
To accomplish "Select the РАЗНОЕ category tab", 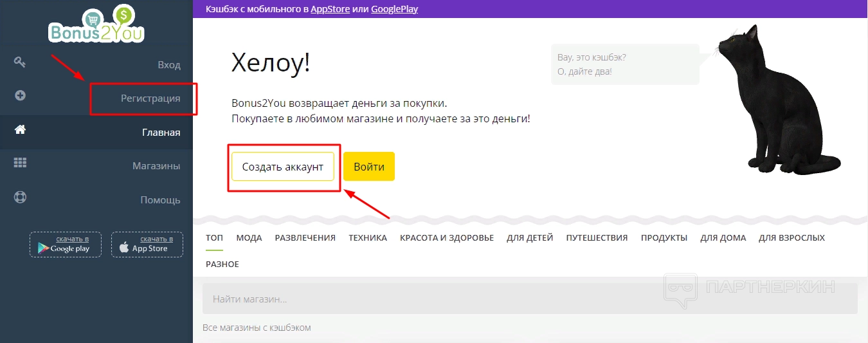I will pos(222,264).
